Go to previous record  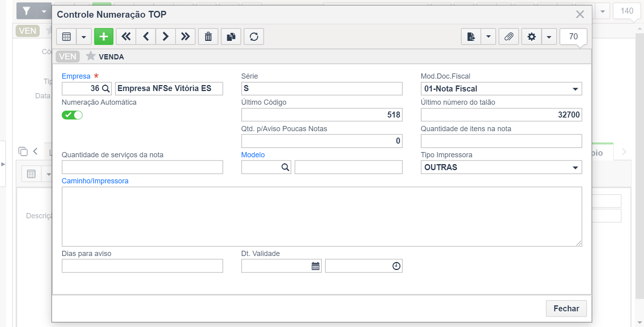pos(146,37)
